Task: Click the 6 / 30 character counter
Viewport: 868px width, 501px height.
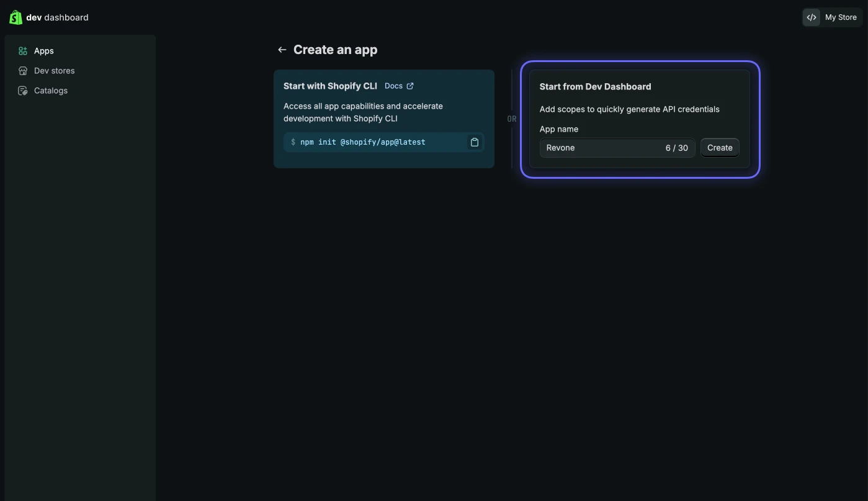Action: (x=677, y=148)
